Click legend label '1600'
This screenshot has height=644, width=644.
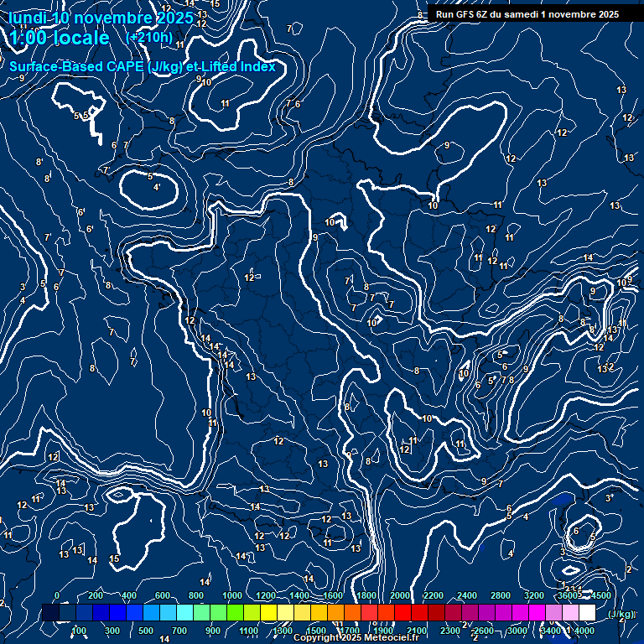[333, 595]
